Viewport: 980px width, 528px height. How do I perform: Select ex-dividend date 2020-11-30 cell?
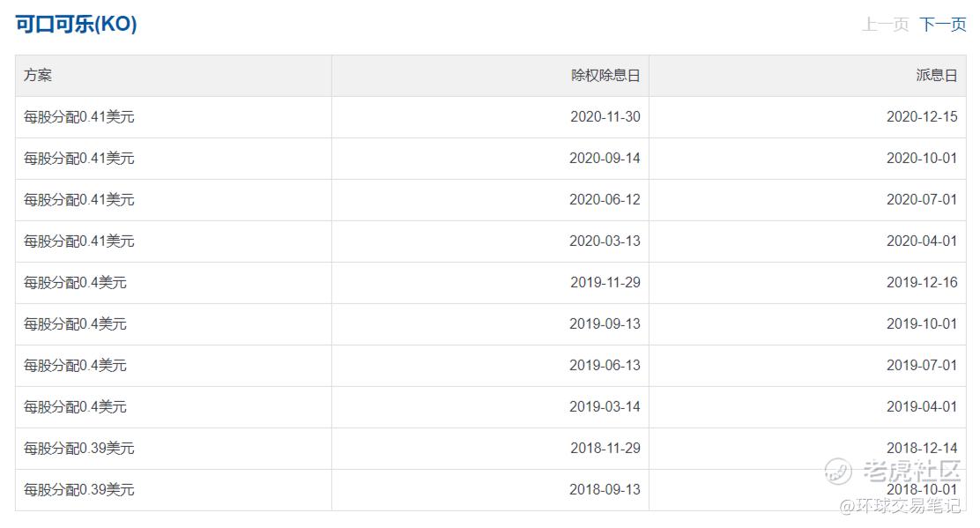(605, 117)
